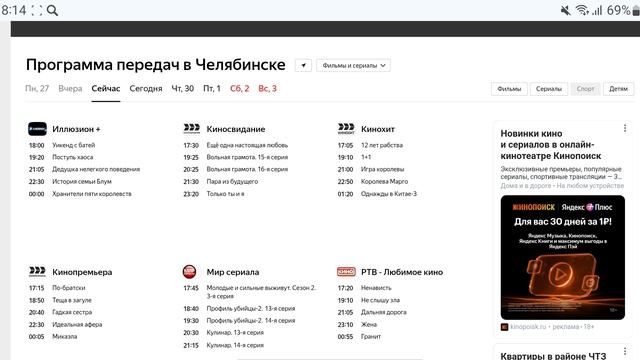Open 1+1 at 19:10 on Кинохит

pos(366,157)
